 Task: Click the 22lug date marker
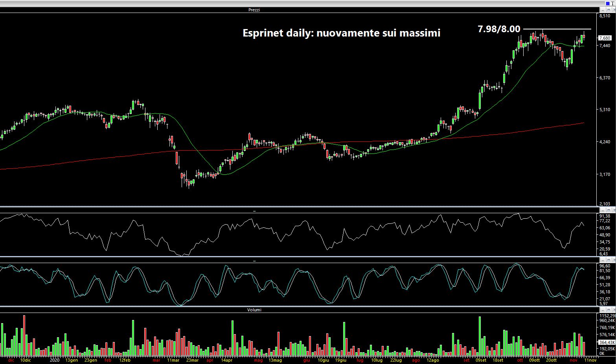[396, 360]
